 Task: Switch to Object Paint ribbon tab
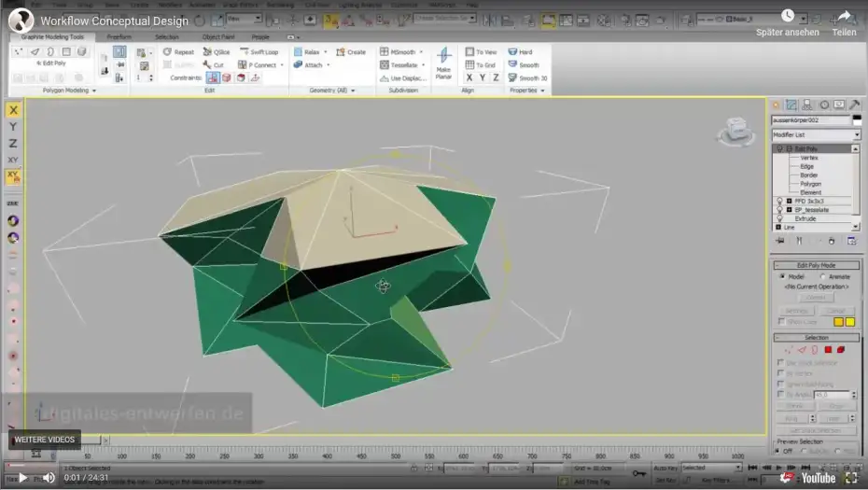click(x=218, y=37)
